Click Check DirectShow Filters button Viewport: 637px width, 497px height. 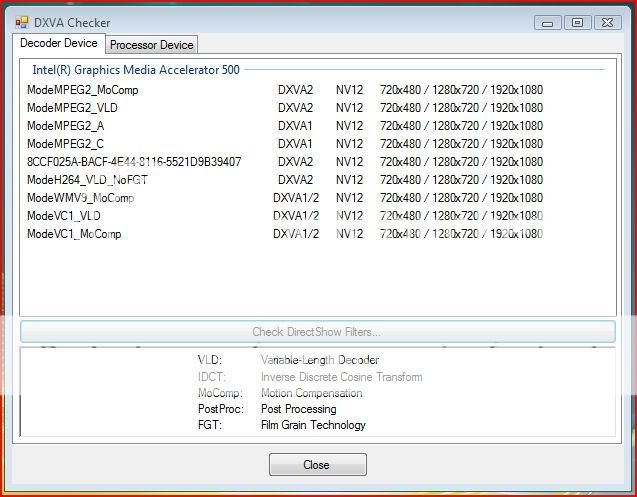(x=317, y=332)
